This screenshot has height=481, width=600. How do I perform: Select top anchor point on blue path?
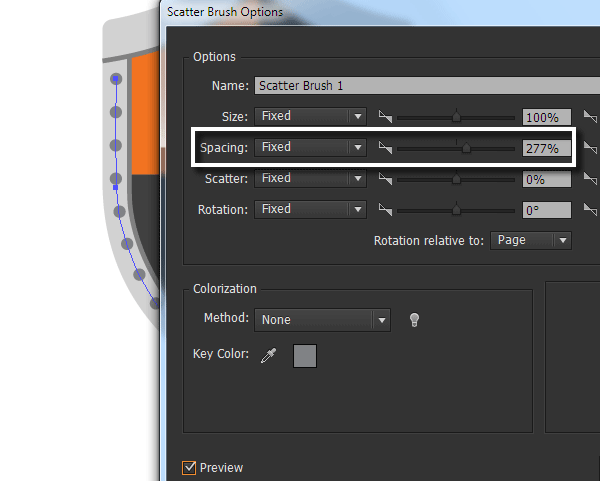[x=116, y=79]
